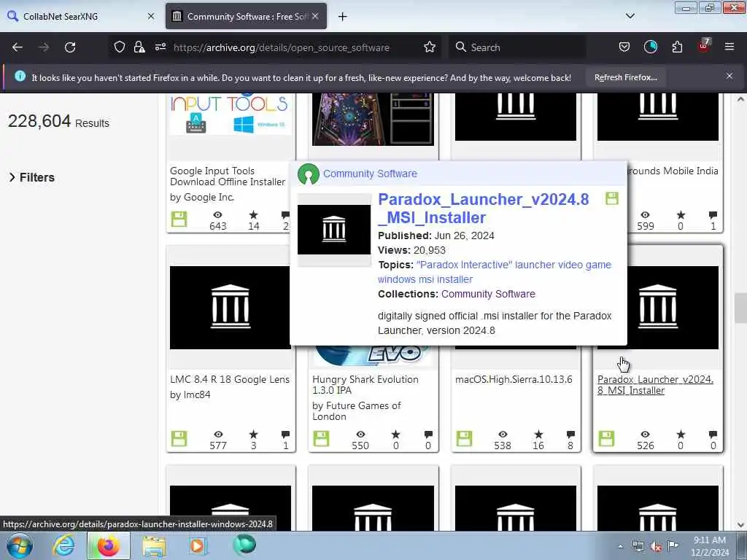Open Windows Explorer from the taskbar

click(153, 546)
